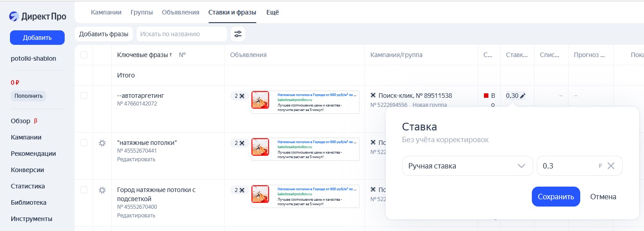This screenshot has height=231, width=644.
Task: Open the Ручная ставка dropdown
Action: (467, 166)
